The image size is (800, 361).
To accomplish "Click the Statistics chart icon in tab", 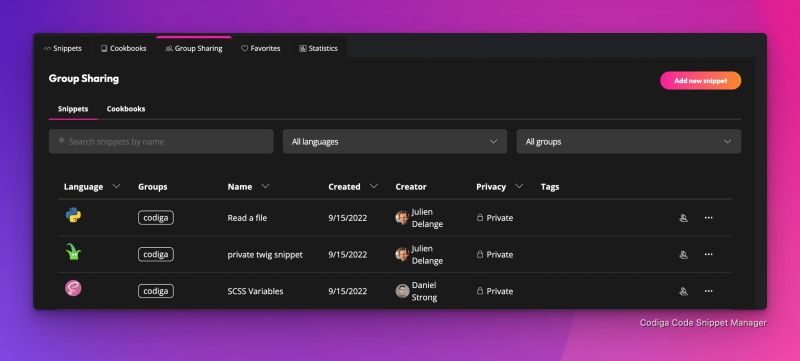I will click(303, 48).
